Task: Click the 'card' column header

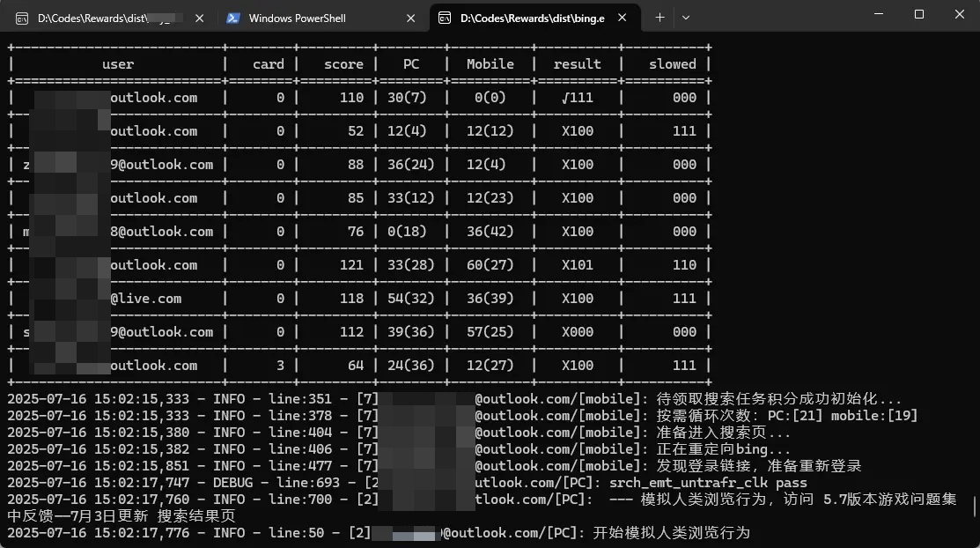Action: pyautogui.click(x=269, y=63)
